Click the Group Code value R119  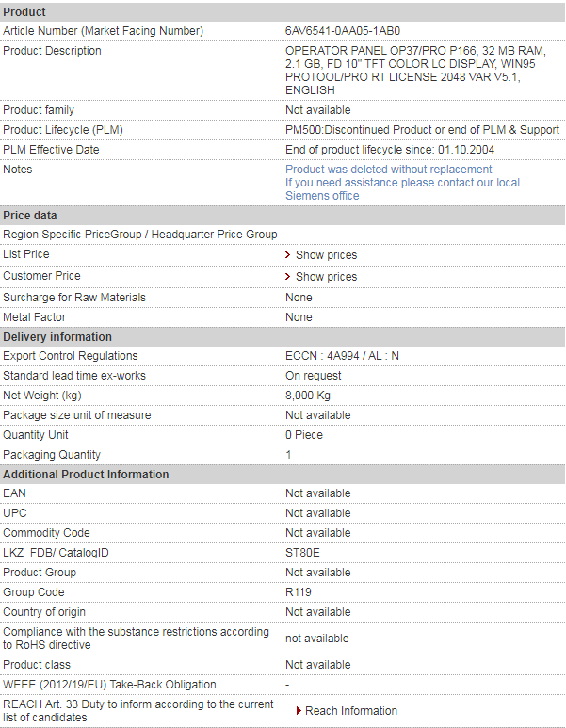pos(299,592)
